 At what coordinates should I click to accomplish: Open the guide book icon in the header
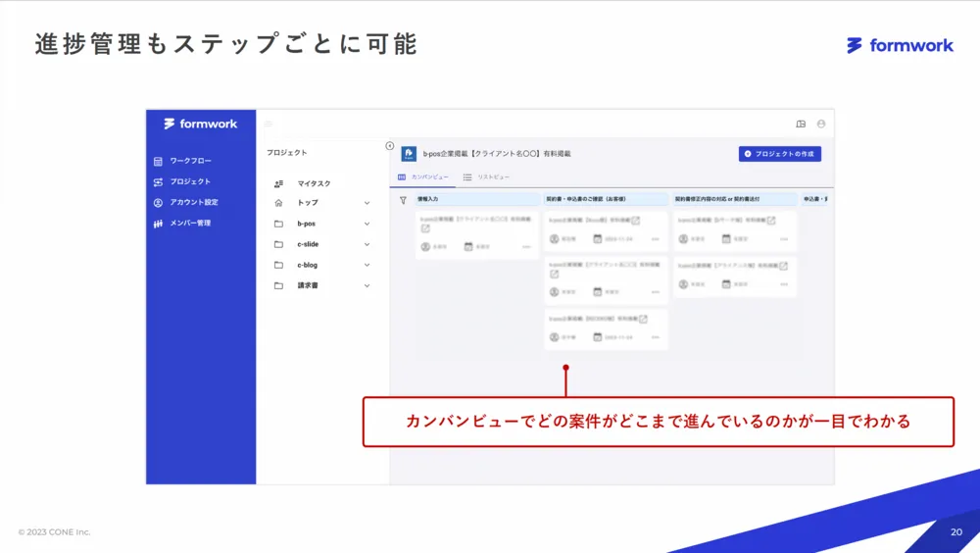tap(801, 124)
